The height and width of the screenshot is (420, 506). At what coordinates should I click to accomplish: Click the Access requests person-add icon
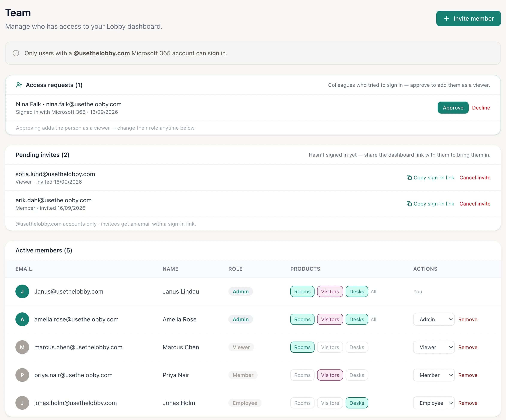coord(19,85)
